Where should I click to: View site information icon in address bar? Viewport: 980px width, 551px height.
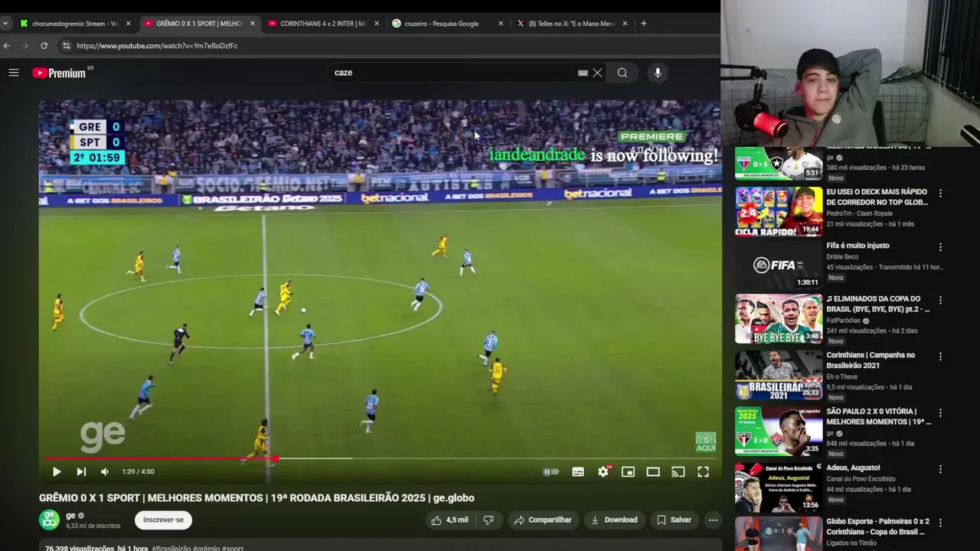tap(66, 46)
